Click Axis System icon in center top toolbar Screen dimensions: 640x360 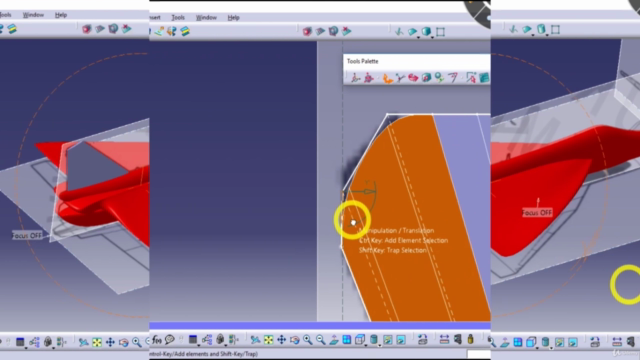(x=400, y=31)
